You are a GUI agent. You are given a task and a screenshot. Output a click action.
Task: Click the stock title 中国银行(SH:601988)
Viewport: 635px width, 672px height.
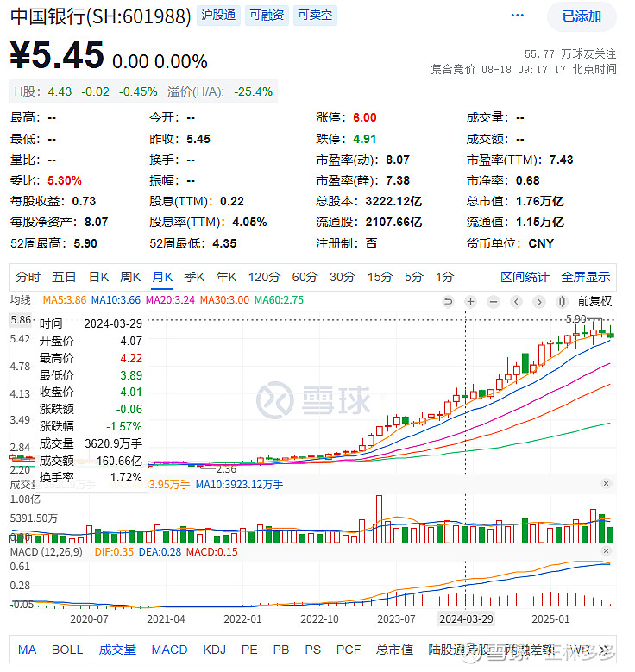tap(101, 16)
